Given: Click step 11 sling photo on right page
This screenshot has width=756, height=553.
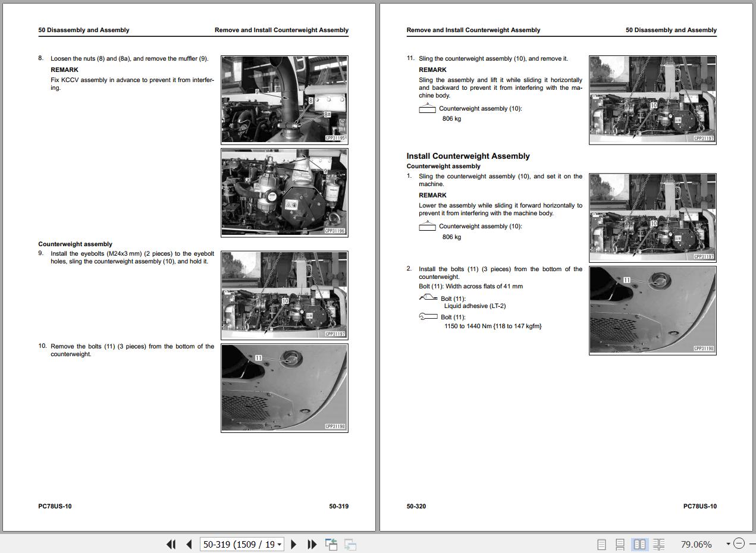Looking at the screenshot, I should click(x=653, y=99).
